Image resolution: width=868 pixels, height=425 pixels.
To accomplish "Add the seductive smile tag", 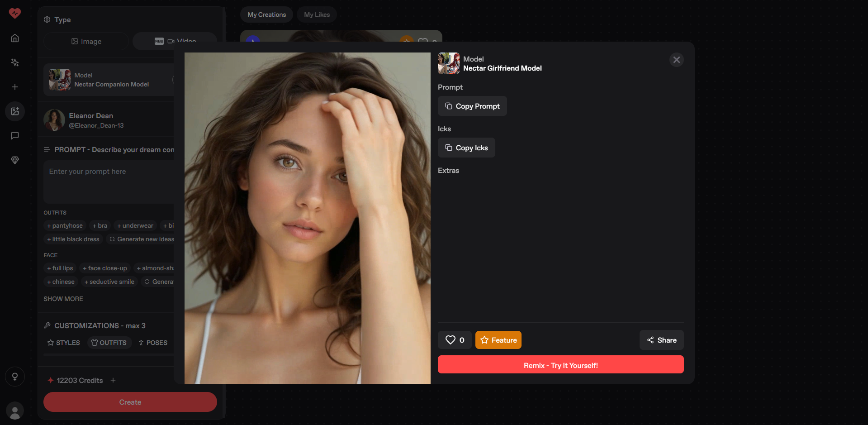I will [109, 282].
